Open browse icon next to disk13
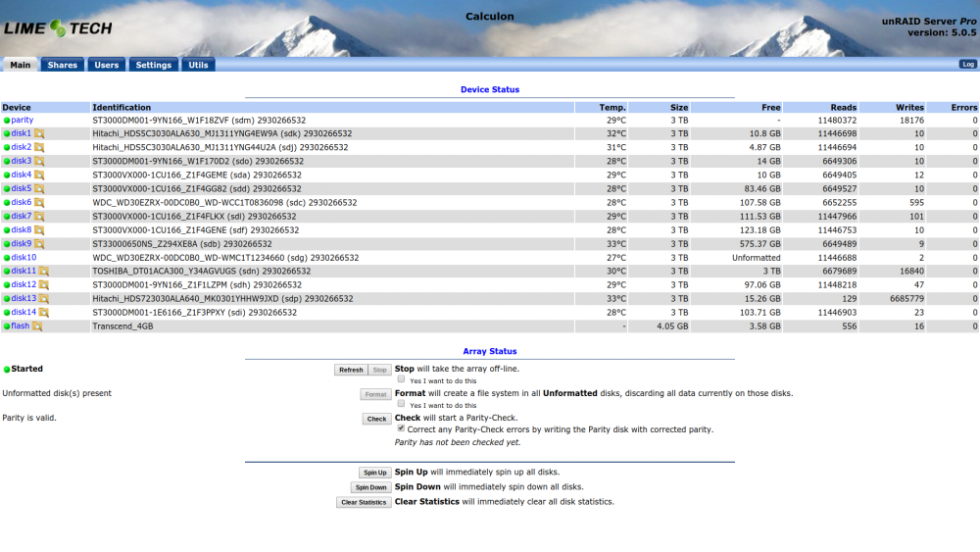 [x=44, y=299]
